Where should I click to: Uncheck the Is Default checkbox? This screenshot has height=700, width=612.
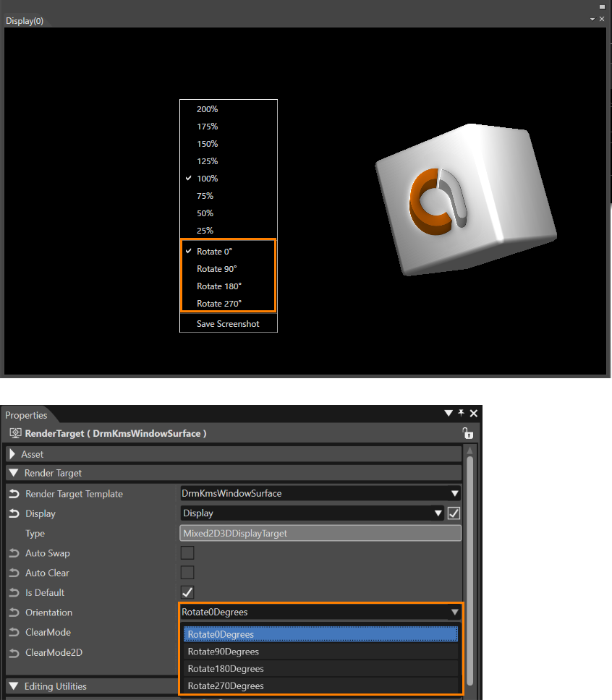(187, 592)
